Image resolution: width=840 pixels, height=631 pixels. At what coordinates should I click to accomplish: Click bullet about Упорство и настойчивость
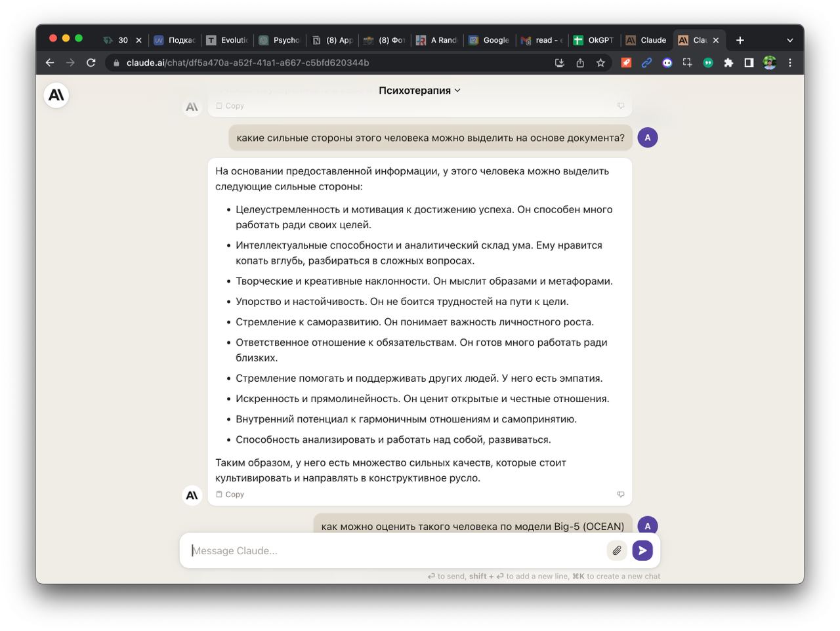pos(402,302)
